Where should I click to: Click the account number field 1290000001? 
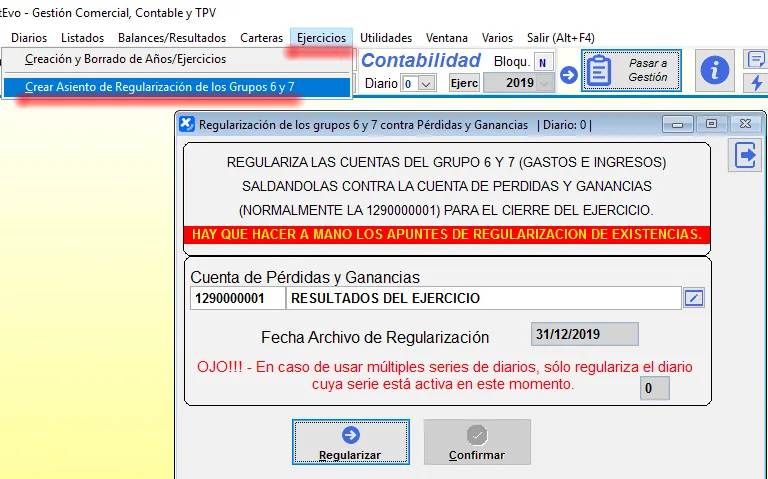[x=237, y=298]
